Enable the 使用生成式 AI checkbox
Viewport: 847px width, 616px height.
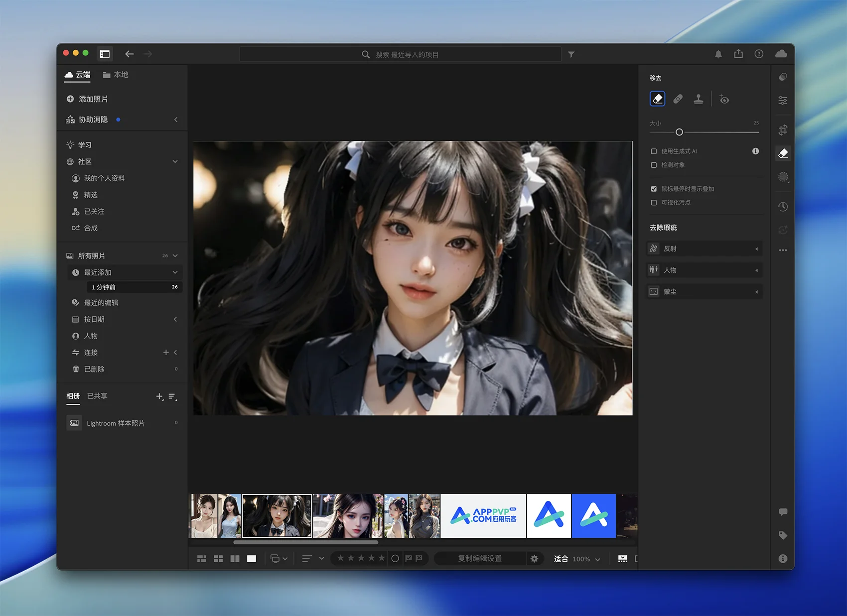[x=654, y=151]
